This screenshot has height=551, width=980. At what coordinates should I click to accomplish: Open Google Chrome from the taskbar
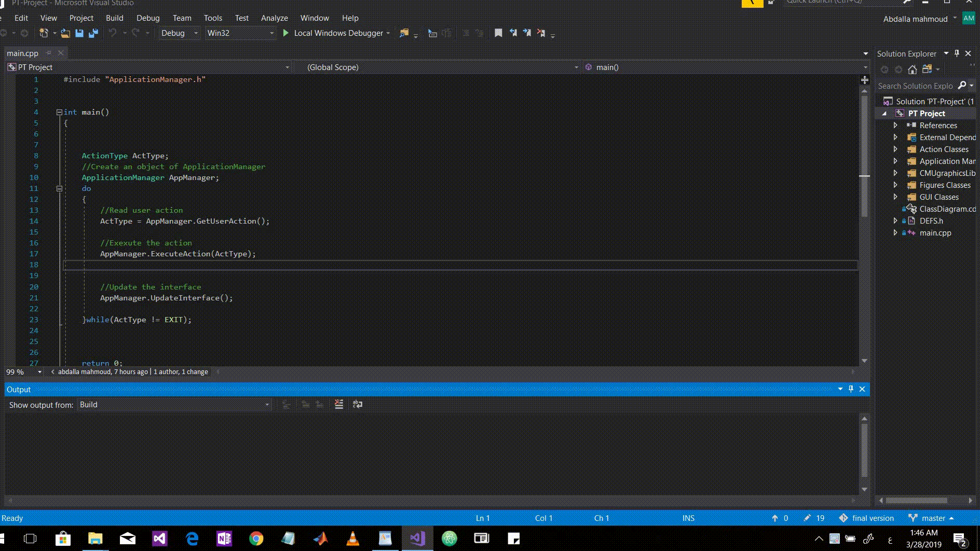(x=256, y=539)
